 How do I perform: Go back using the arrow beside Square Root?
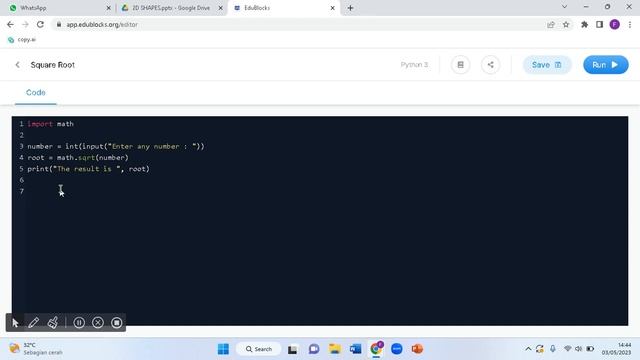tap(18, 65)
